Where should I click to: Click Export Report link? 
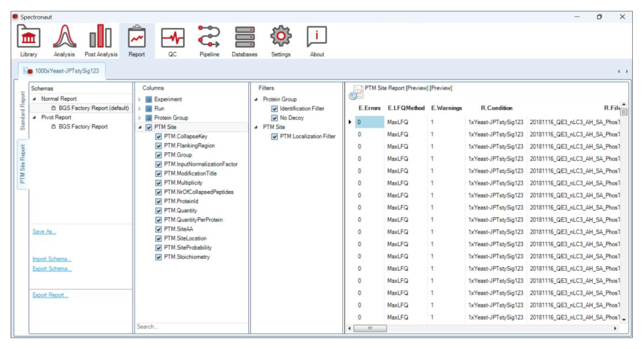[50, 295]
